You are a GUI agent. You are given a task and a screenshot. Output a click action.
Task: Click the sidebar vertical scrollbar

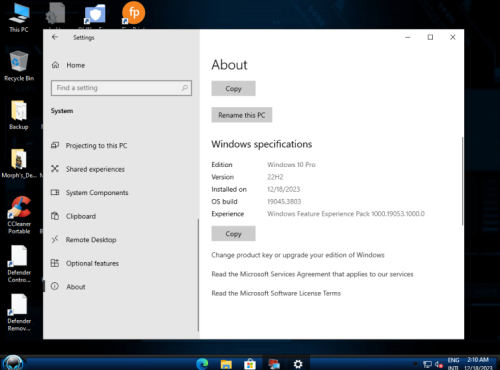198,275
